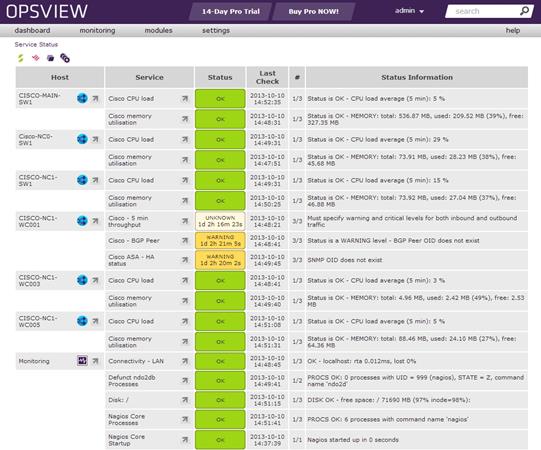Image resolution: width=541 pixels, height=450 pixels.
Task: Open context arrow for host Cisco-NC0-SW1
Action: (x=96, y=139)
